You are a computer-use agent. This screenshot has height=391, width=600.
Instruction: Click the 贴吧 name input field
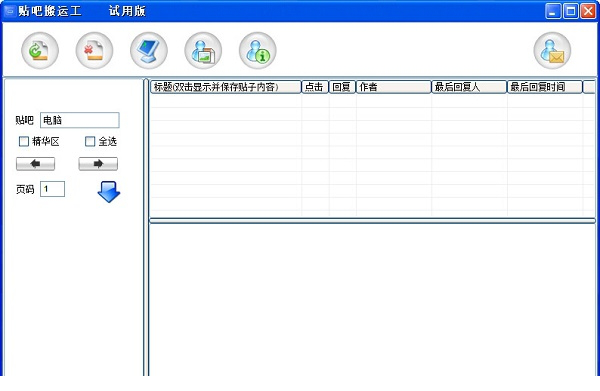point(80,120)
